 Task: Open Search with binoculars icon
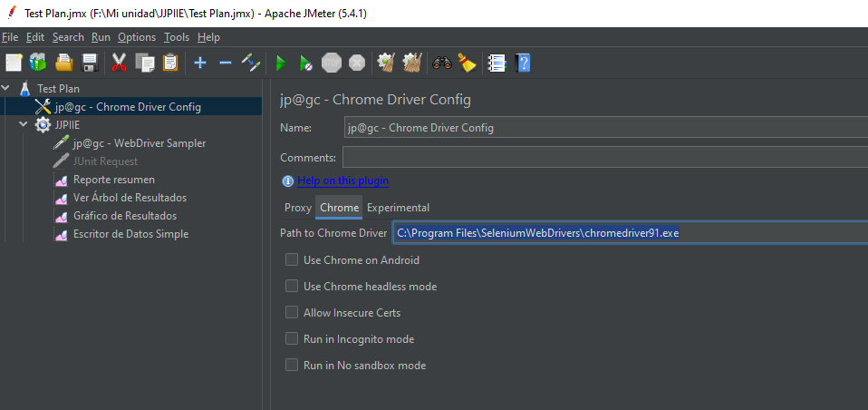coord(442,63)
